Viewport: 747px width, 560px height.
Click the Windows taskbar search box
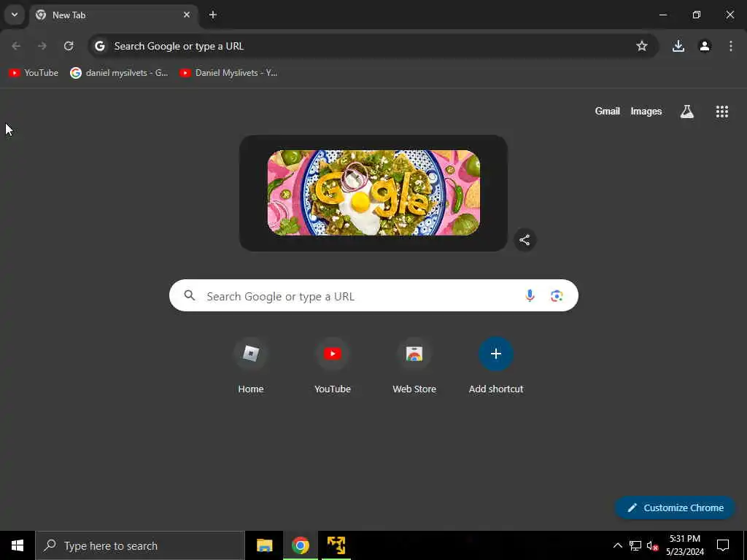point(140,545)
